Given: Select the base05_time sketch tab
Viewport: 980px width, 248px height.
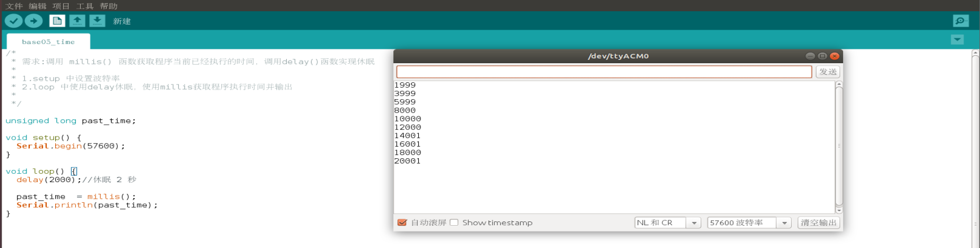Looking at the screenshot, I should coord(48,42).
